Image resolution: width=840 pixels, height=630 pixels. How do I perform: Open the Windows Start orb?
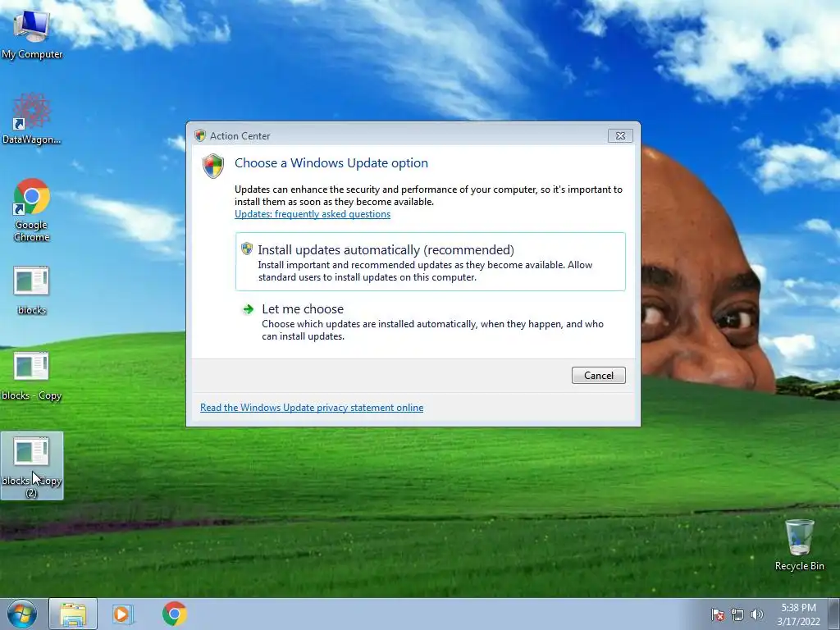tap(22, 614)
